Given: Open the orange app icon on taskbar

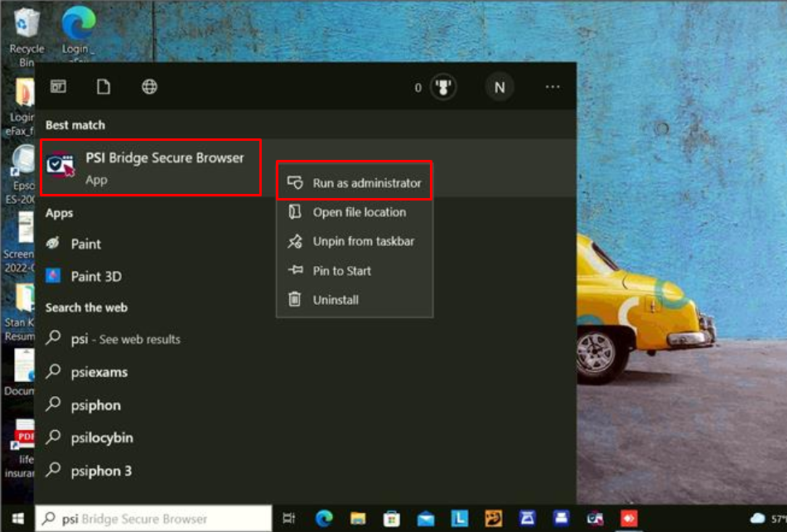Looking at the screenshot, I should (x=494, y=519).
